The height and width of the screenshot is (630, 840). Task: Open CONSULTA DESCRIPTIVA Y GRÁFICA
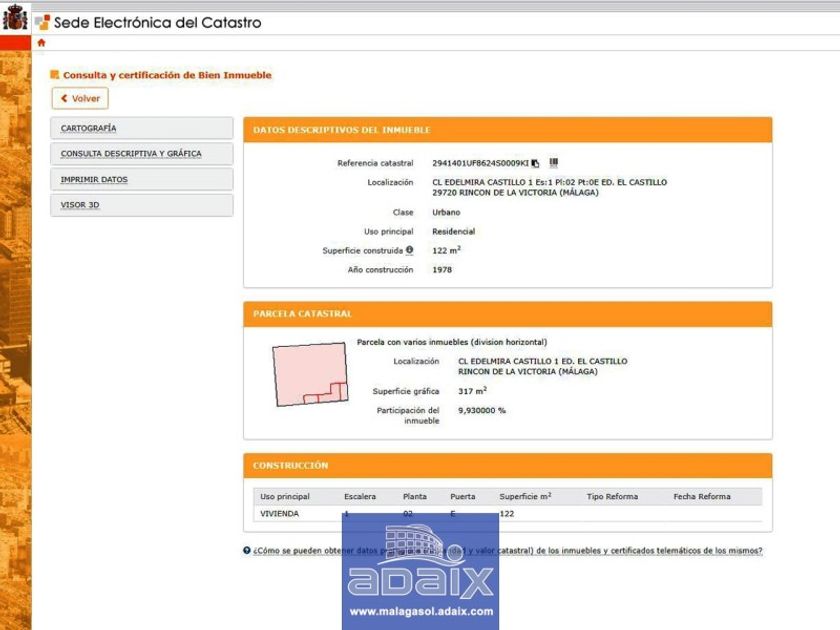[x=141, y=154]
